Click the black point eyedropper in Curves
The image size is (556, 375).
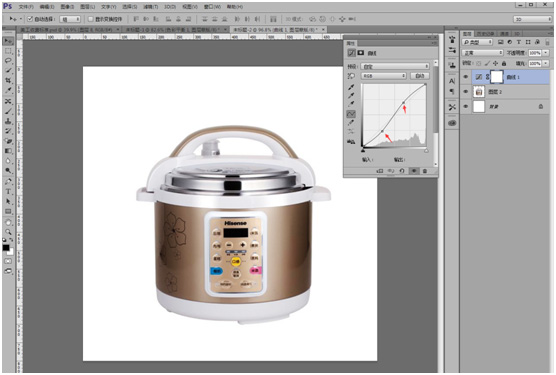(351, 87)
